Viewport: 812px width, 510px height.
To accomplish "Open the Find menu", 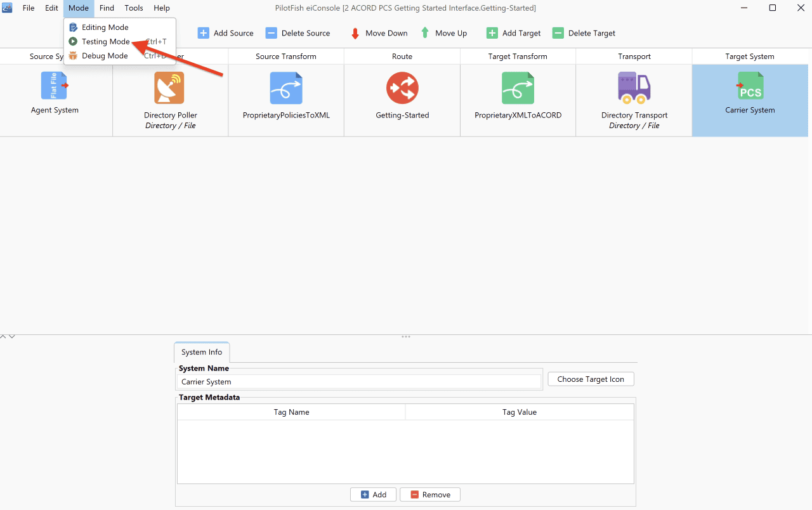I will click(107, 8).
